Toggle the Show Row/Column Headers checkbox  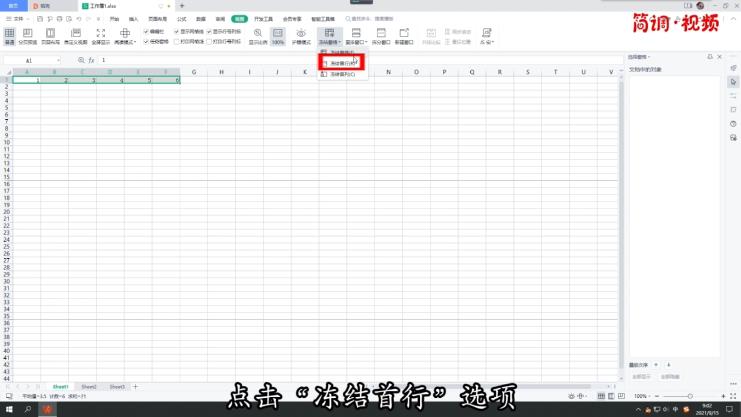209,31
